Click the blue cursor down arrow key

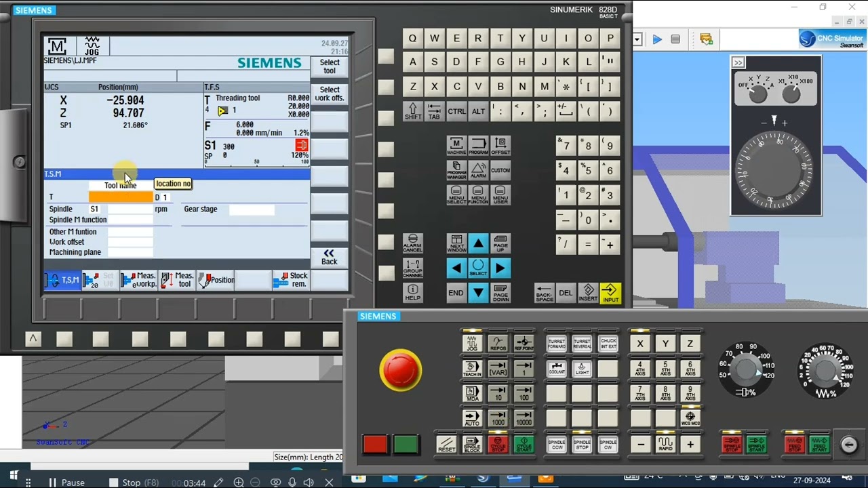(x=479, y=293)
